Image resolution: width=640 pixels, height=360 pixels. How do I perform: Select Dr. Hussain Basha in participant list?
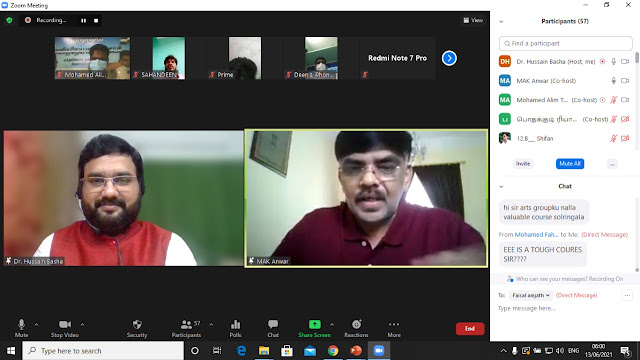(565, 62)
